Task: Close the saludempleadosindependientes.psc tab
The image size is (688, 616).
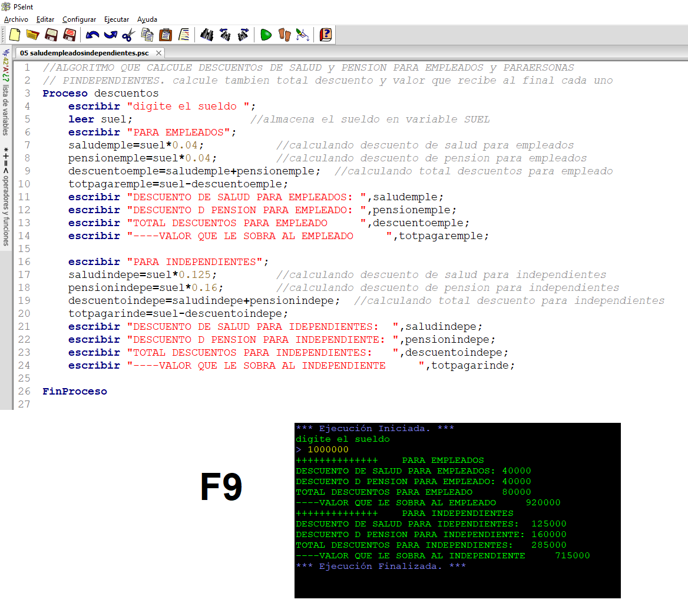Action: 158,52
